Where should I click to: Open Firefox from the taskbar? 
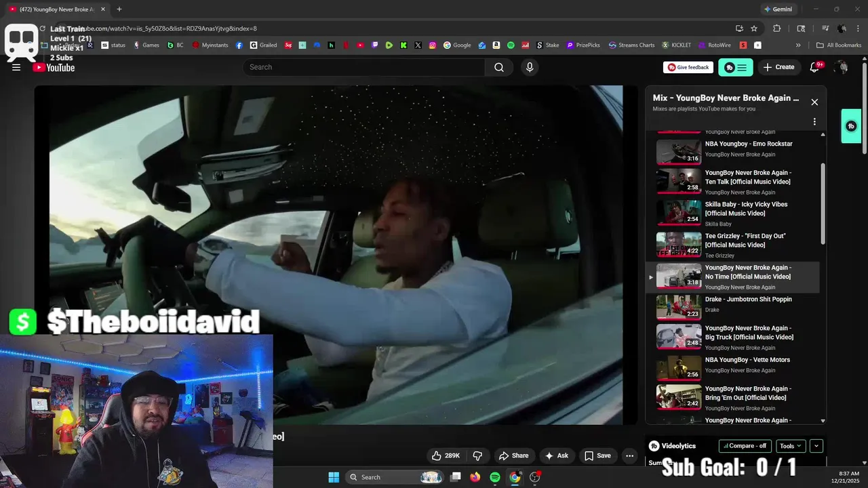coord(475,477)
